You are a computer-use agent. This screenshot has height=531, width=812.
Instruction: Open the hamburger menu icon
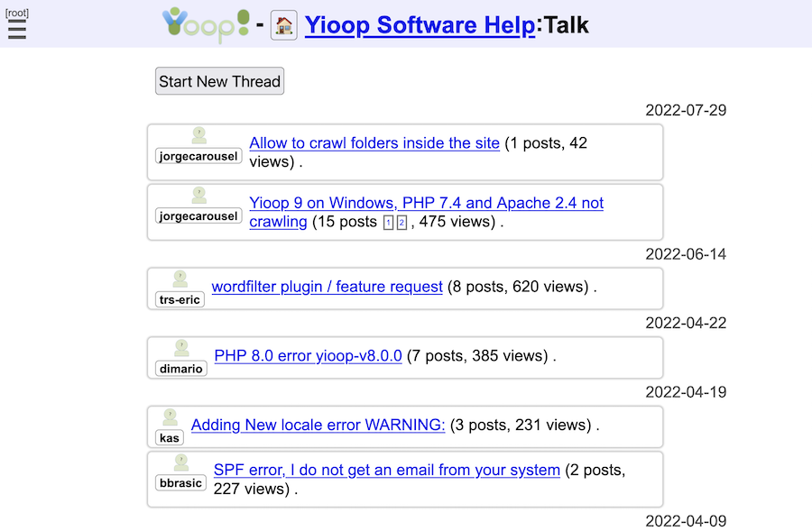(16, 30)
